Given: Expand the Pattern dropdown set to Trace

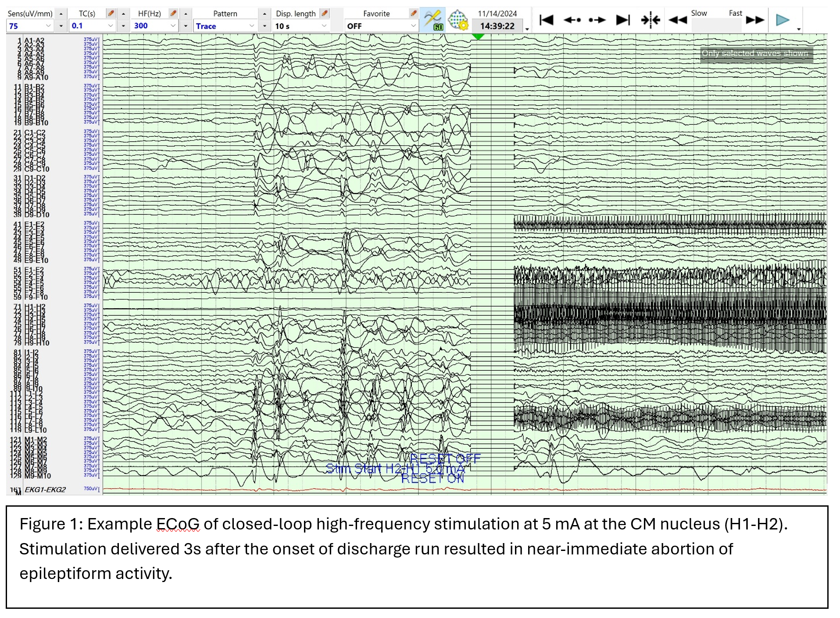Looking at the screenshot, I should coord(225,26).
